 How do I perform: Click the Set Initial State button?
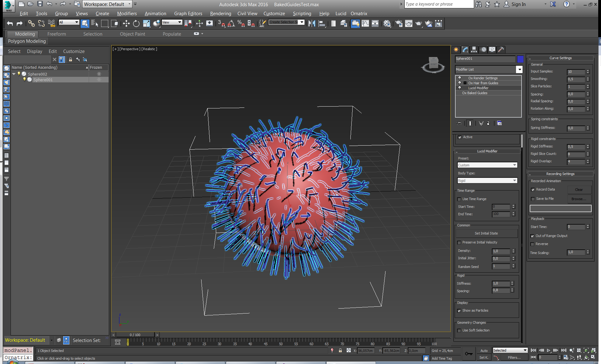486,233
